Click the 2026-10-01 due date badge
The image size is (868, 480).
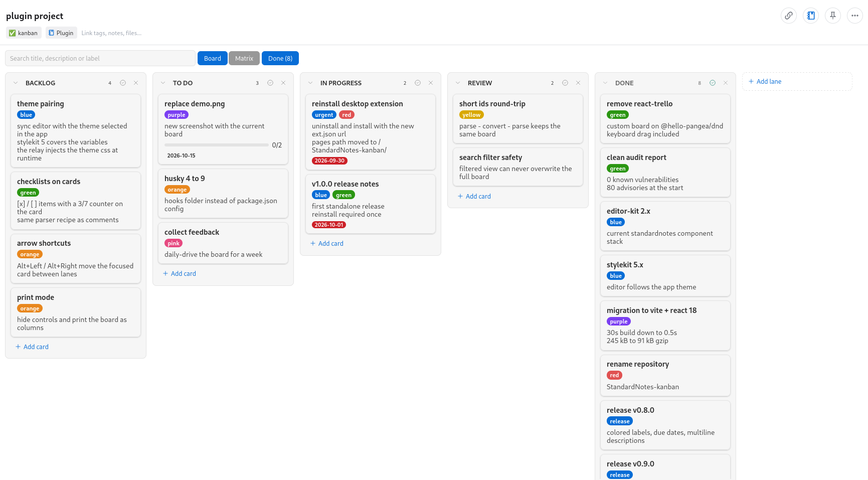[329, 225]
